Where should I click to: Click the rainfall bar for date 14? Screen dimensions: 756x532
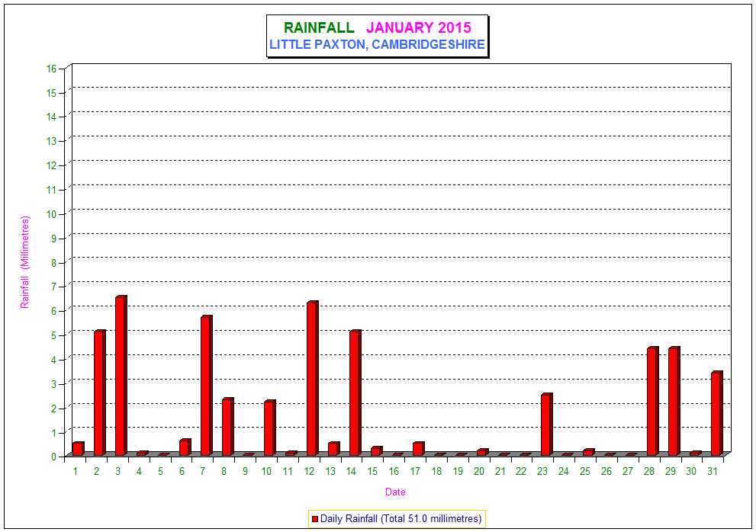point(355,393)
